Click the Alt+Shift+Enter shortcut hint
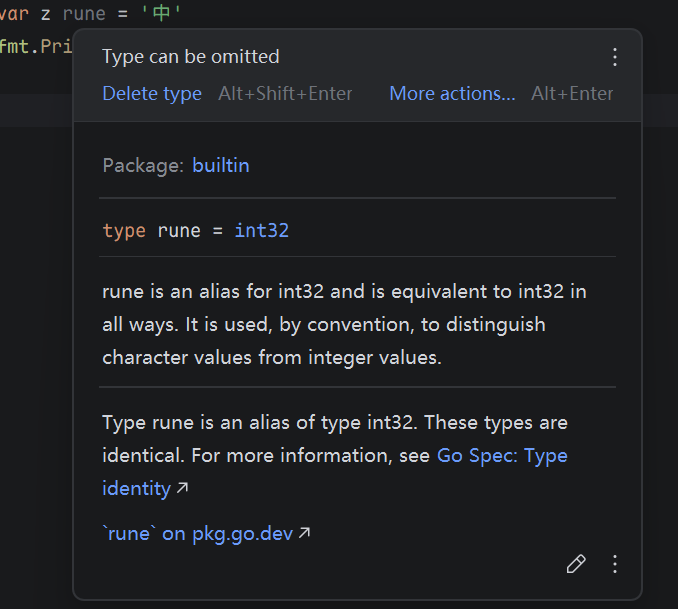Viewport: 678px width, 609px height. pos(286,93)
